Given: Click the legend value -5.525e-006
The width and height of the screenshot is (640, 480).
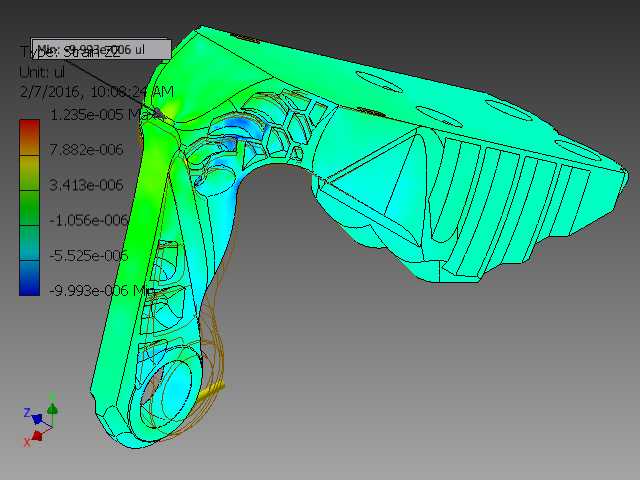Looking at the screenshot, I should click(89, 256).
